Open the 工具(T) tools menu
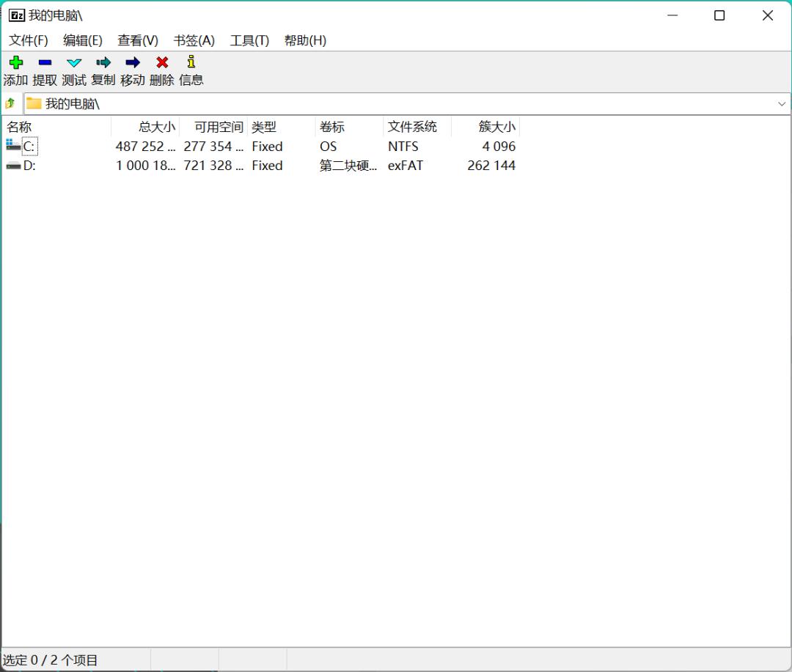 pyautogui.click(x=249, y=40)
